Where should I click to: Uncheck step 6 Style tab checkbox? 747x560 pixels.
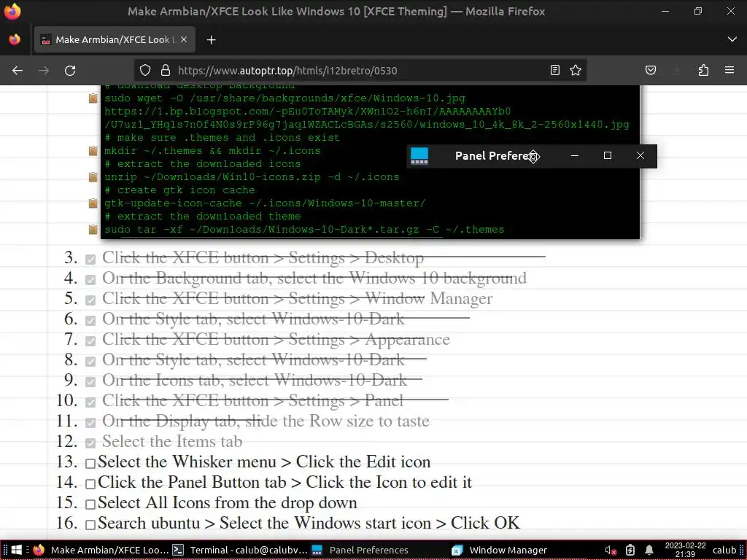click(x=90, y=321)
